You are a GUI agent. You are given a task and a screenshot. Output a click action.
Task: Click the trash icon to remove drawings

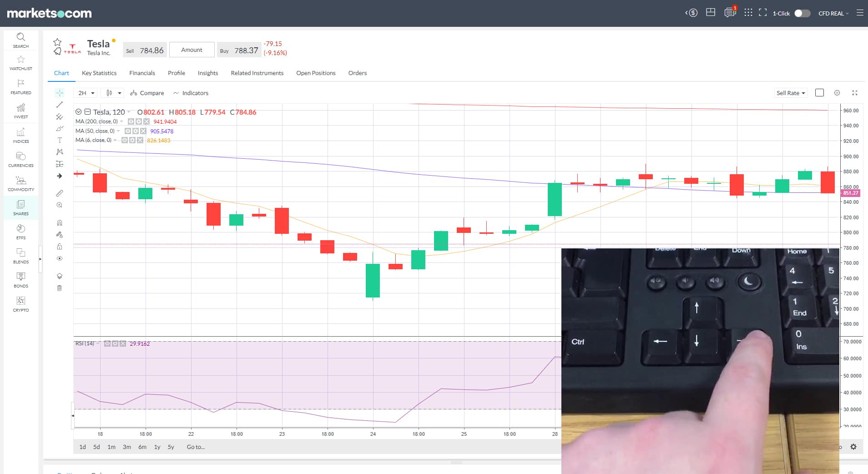pos(60,288)
